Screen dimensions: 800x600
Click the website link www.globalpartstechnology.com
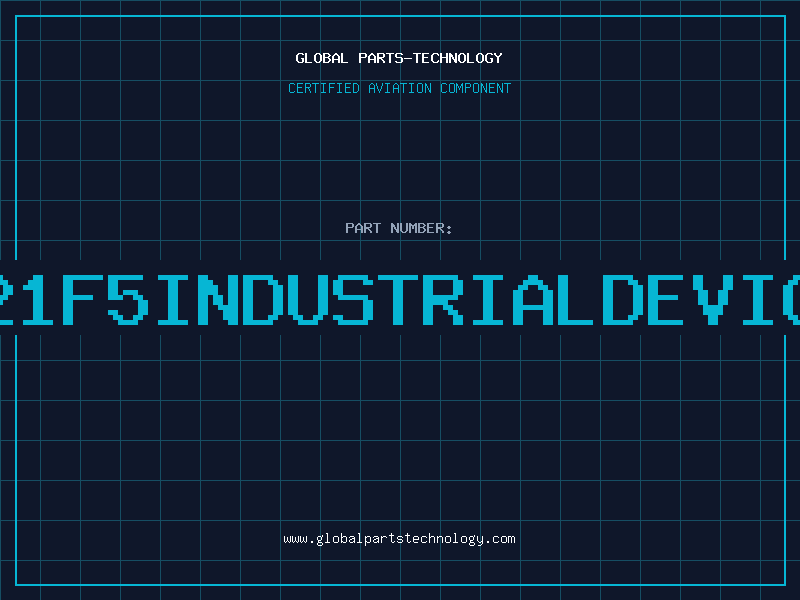399,539
